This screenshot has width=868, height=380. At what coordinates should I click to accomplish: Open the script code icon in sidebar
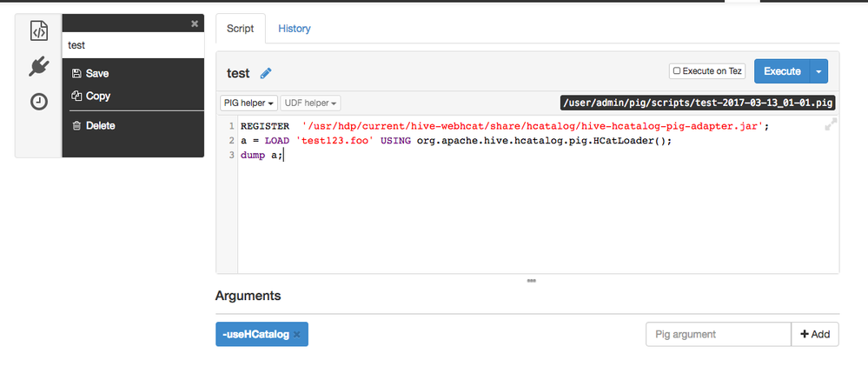[x=38, y=31]
